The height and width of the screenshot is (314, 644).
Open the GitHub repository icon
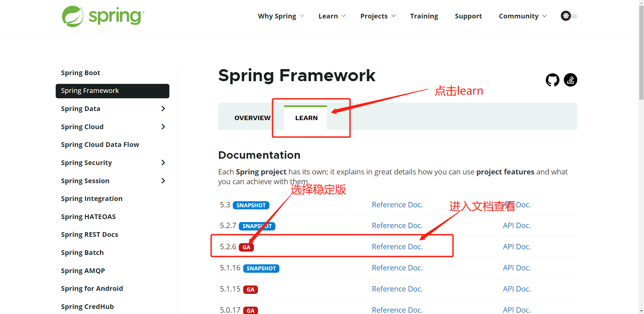click(x=552, y=80)
